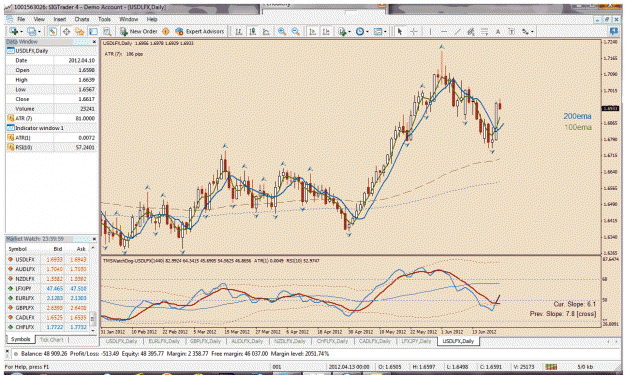Open the Templates icon
The image size is (625, 375).
[377, 31]
